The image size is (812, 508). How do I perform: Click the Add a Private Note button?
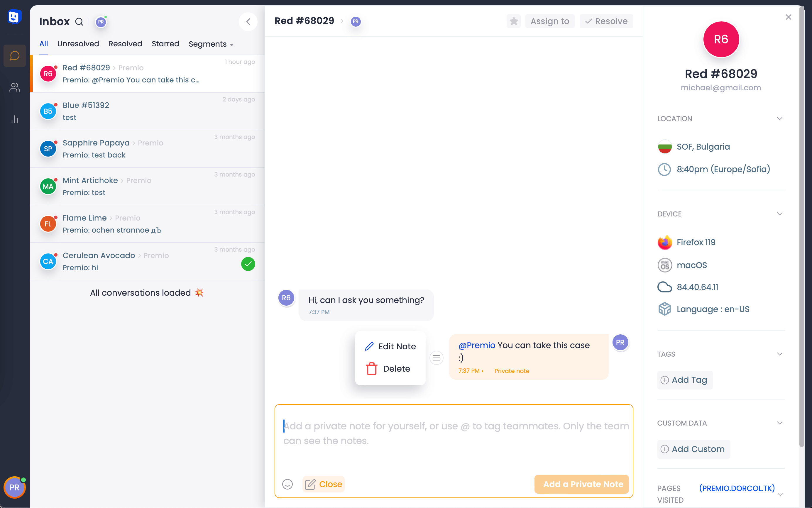click(583, 484)
